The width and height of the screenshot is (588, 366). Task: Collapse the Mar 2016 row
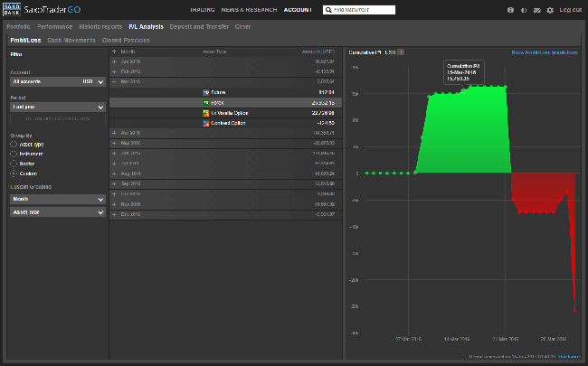coord(114,81)
